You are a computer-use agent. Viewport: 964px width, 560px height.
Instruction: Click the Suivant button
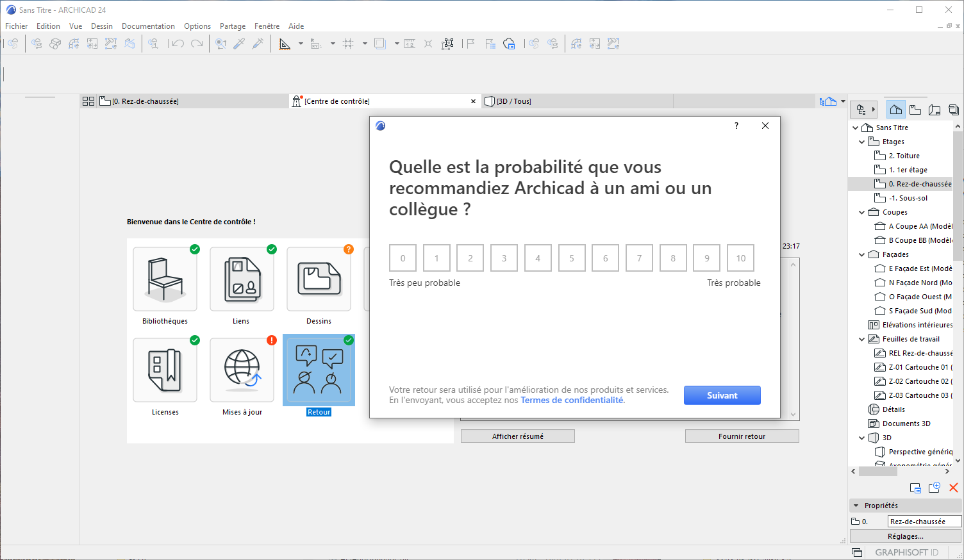coord(722,395)
